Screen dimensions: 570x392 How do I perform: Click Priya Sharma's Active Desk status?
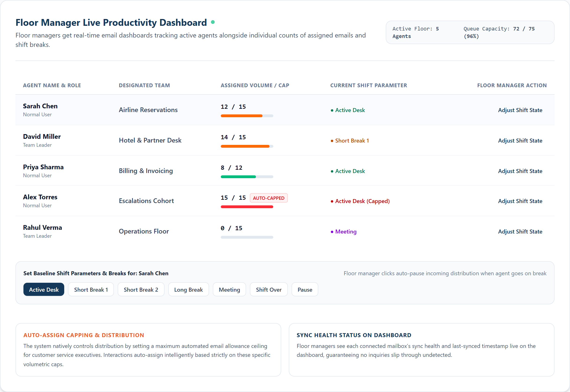(x=348, y=171)
